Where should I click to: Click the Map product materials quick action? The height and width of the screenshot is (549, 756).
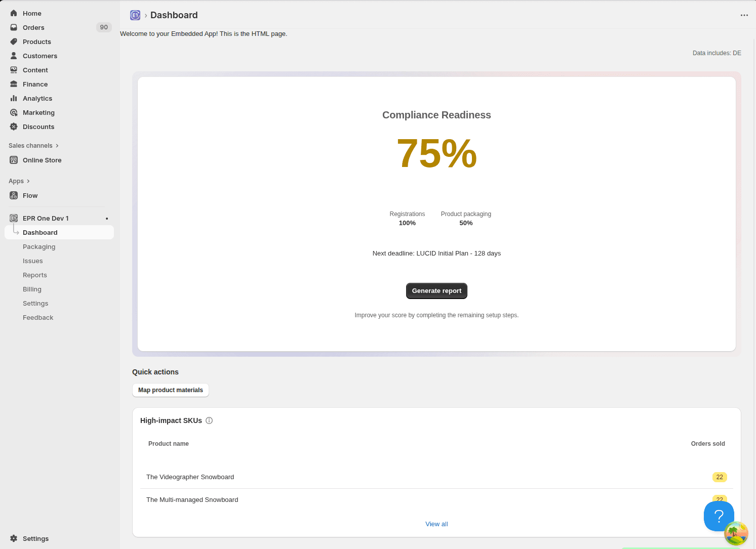170,390
